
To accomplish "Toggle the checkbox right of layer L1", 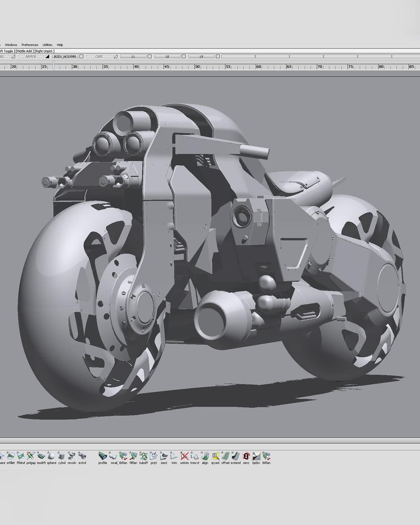I will (150, 56).
